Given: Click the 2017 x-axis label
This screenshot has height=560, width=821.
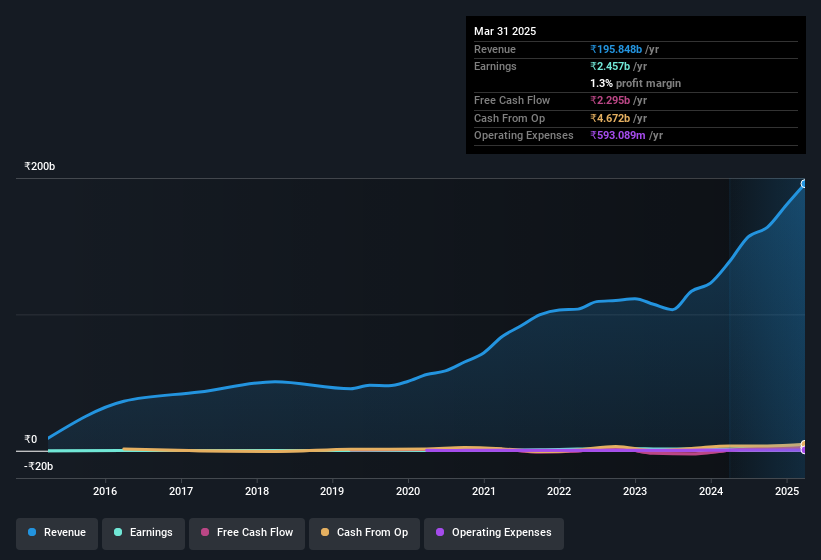Looking at the screenshot, I should pyautogui.click(x=181, y=491).
